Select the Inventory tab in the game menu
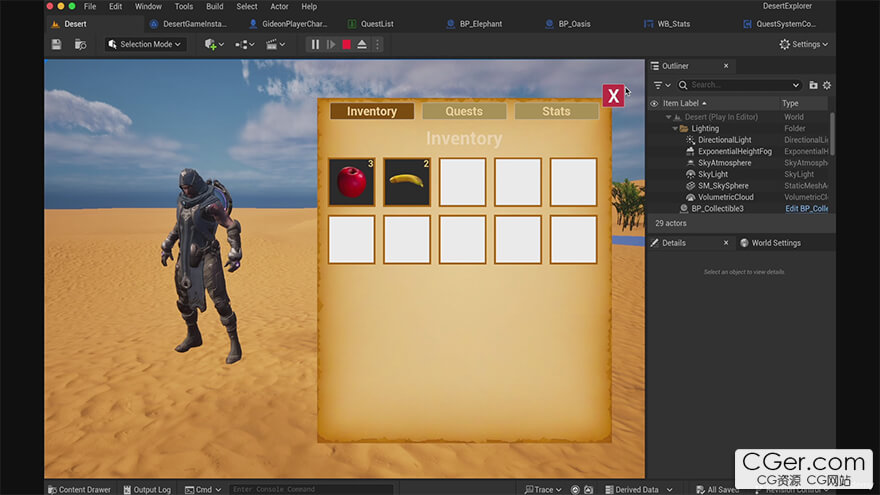The image size is (880, 495). point(372,111)
